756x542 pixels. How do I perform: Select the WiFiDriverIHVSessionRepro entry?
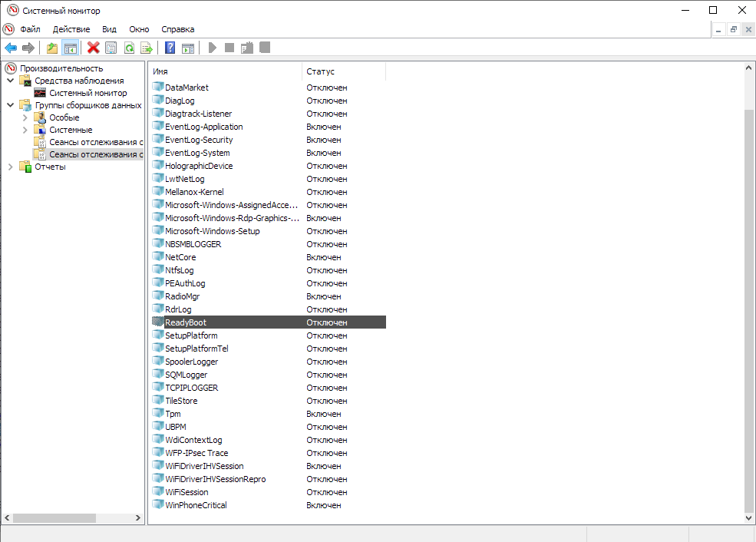[x=268, y=479]
